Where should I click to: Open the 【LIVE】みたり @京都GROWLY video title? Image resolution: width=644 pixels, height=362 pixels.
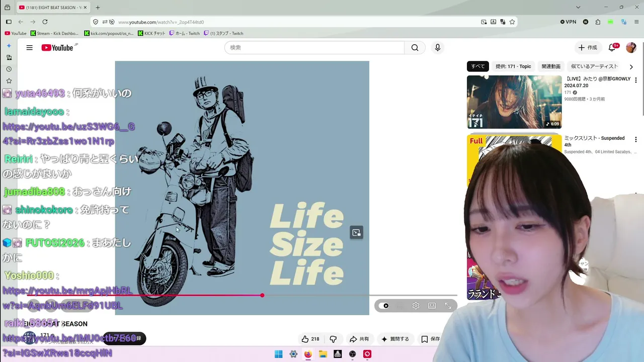click(597, 82)
